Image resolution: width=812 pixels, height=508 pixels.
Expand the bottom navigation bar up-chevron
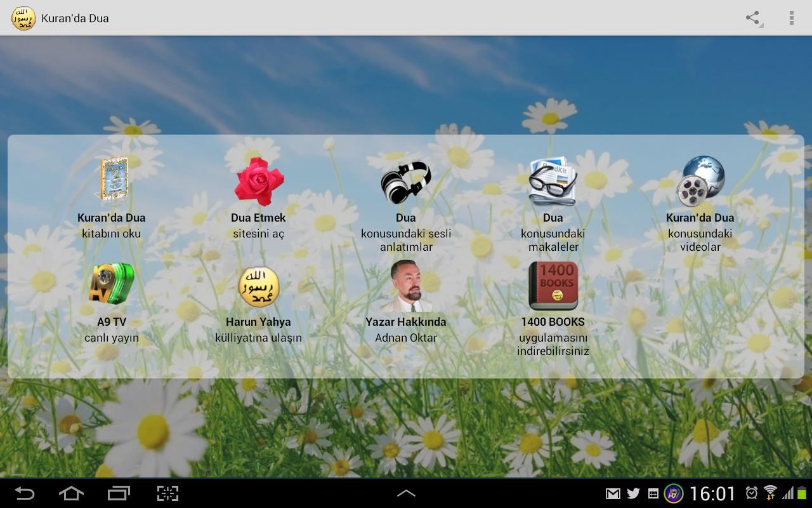click(406, 493)
